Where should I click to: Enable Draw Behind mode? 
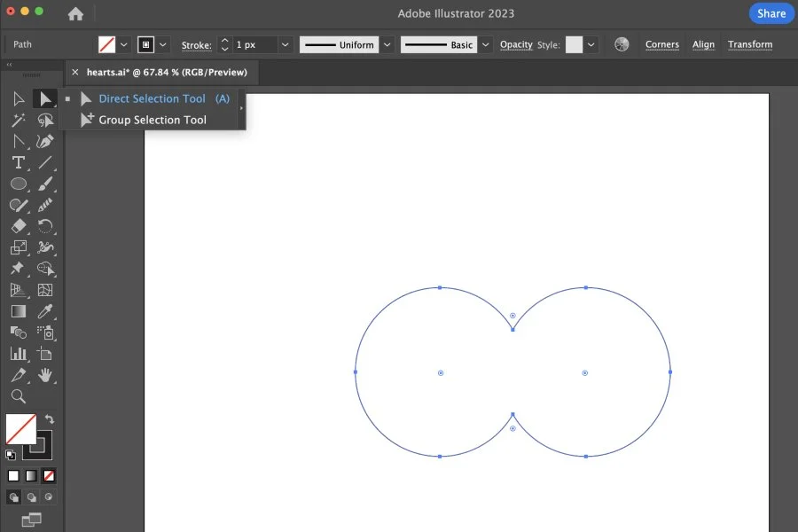tap(31, 497)
